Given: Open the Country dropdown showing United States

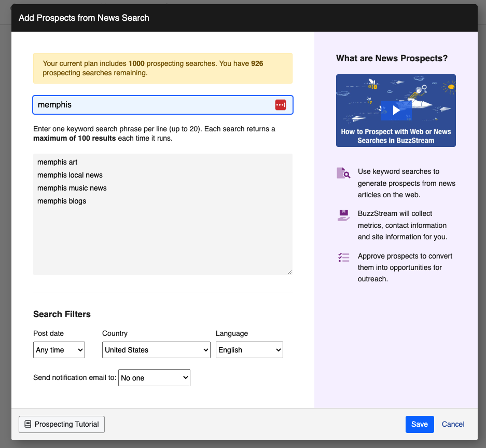Looking at the screenshot, I should 156,350.
